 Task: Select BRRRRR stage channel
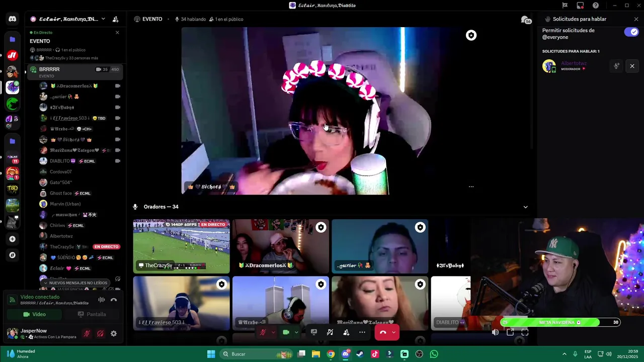pos(75,72)
